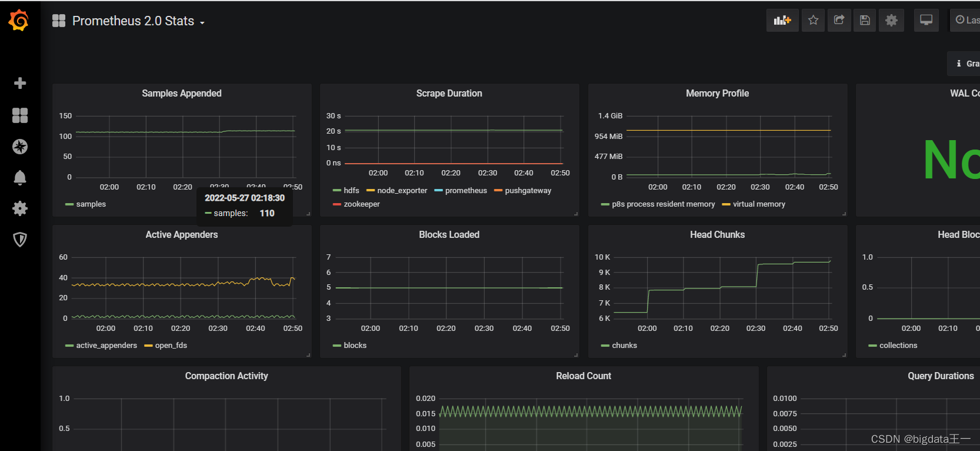
Task: Open the Alerting bell icon in sidebar
Action: (x=20, y=178)
